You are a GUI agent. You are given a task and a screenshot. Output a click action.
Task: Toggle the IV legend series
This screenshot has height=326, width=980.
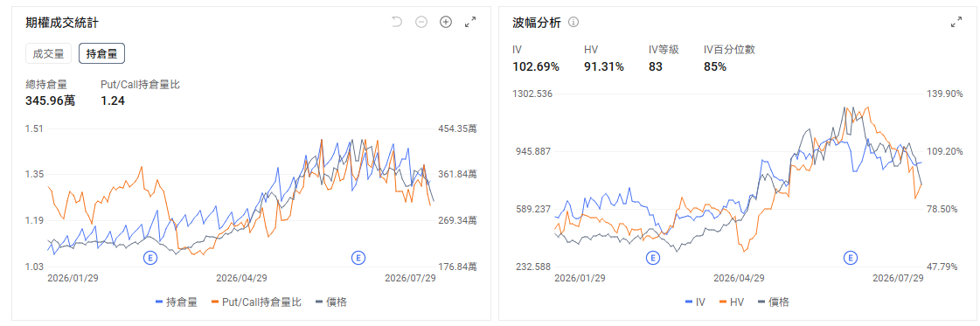click(x=695, y=302)
